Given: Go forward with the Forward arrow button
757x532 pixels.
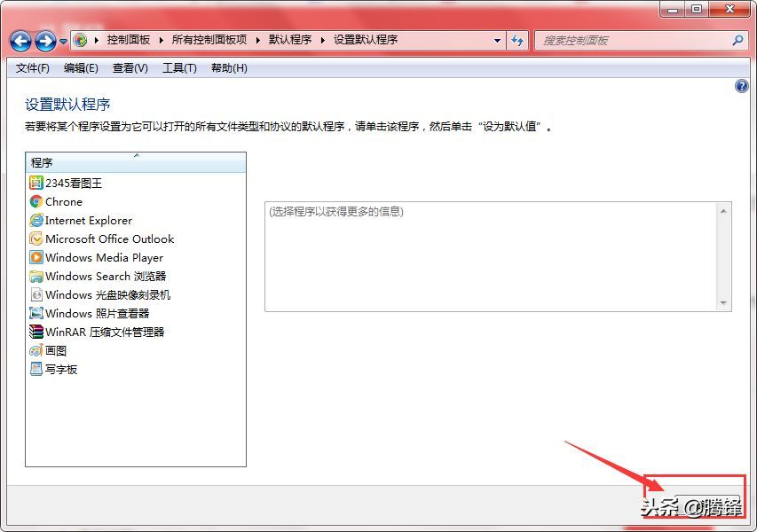Looking at the screenshot, I should click(46, 41).
